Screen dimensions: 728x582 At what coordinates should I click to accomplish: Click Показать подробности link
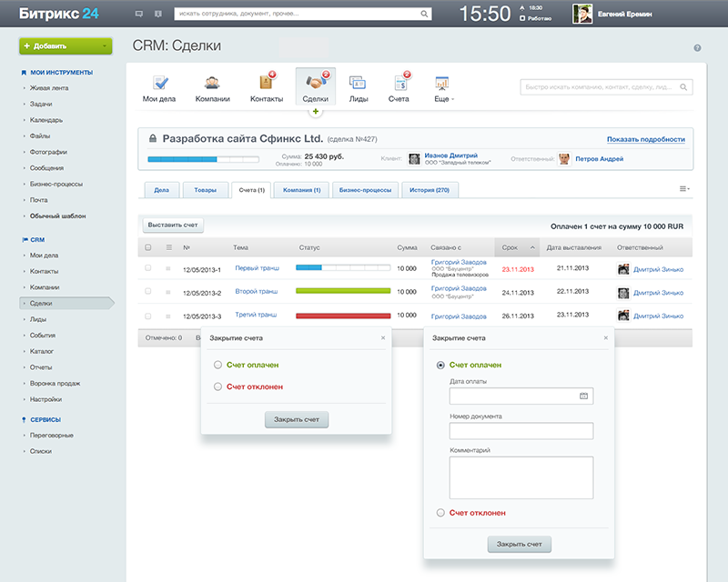(x=646, y=139)
